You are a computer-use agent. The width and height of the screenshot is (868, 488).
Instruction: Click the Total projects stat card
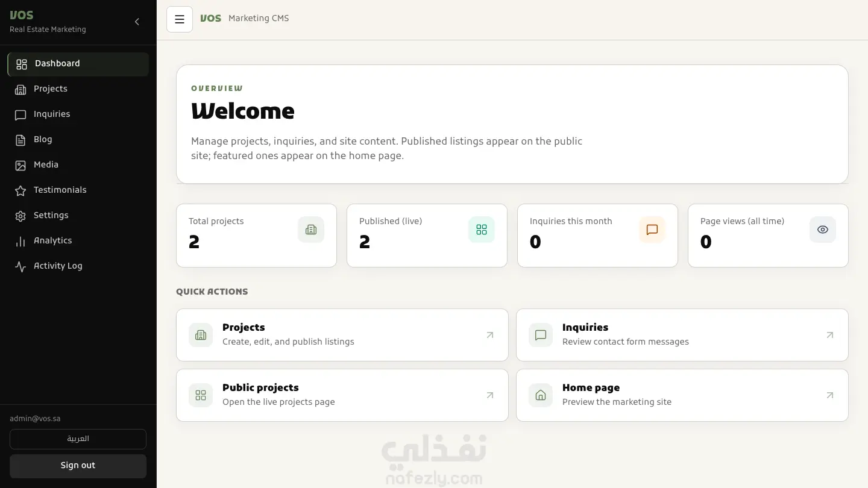[x=256, y=236]
